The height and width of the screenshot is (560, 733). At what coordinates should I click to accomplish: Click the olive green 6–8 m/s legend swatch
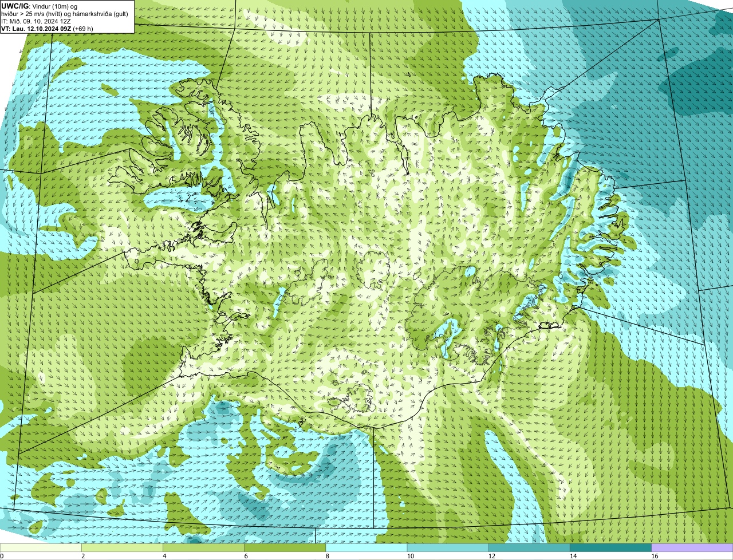[285, 547]
